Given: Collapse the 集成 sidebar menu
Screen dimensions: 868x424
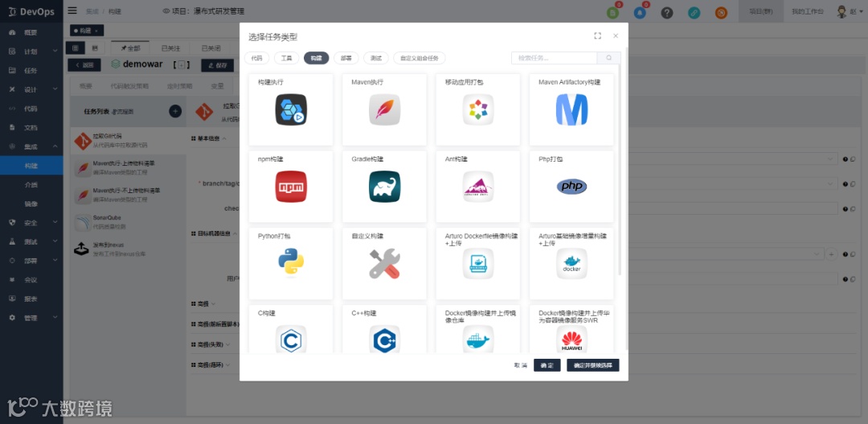Looking at the screenshot, I should pos(31,147).
